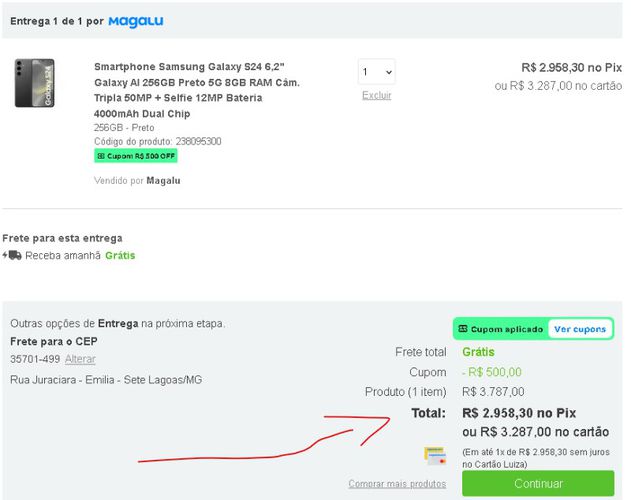Click the coupon ticket icon beside Cupom aplicado
The width and height of the screenshot is (631, 500).
[x=463, y=329]
